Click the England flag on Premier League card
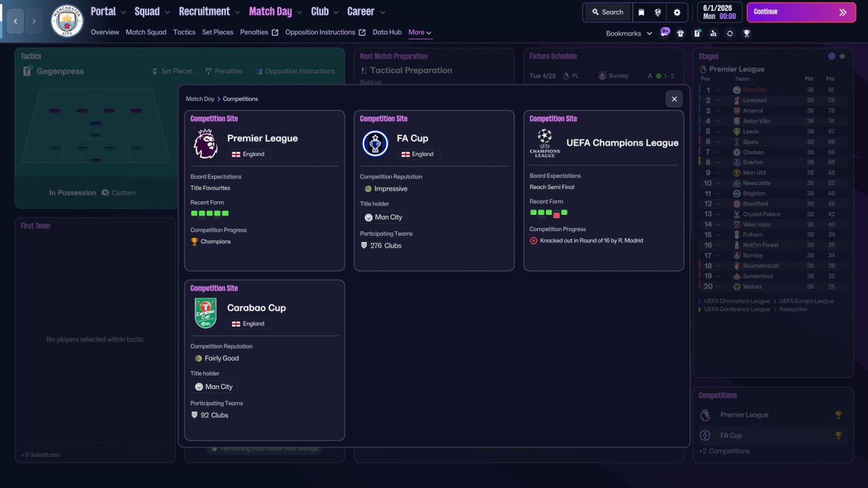The width and height of the screenshot is (868, 488). (237, 155)
